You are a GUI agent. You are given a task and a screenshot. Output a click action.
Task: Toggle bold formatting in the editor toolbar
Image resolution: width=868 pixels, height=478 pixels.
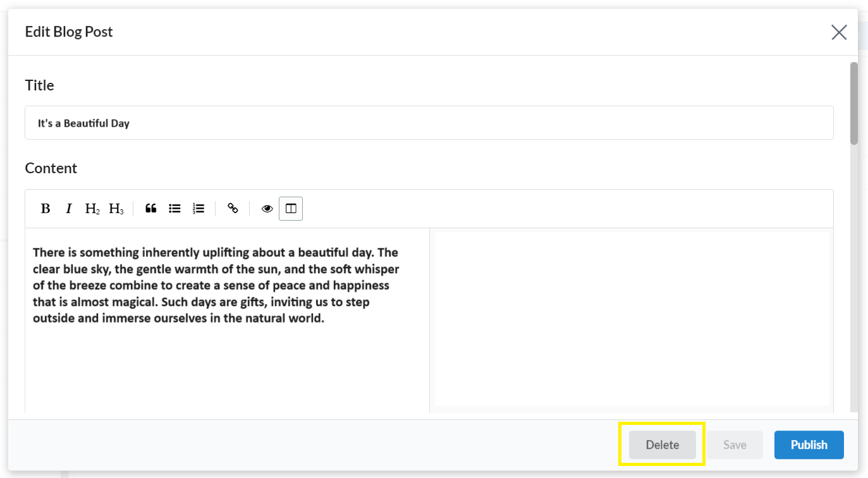point(46,209)
